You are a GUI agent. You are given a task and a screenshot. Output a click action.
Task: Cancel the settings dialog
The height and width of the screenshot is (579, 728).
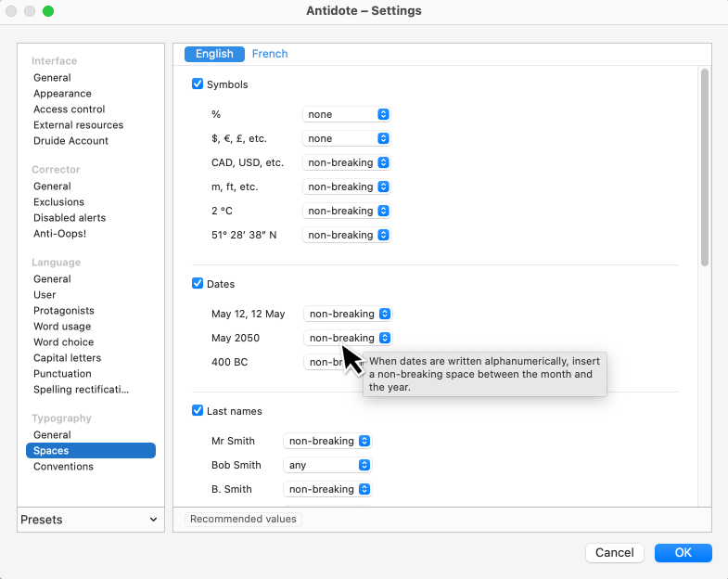coord(614,552)
